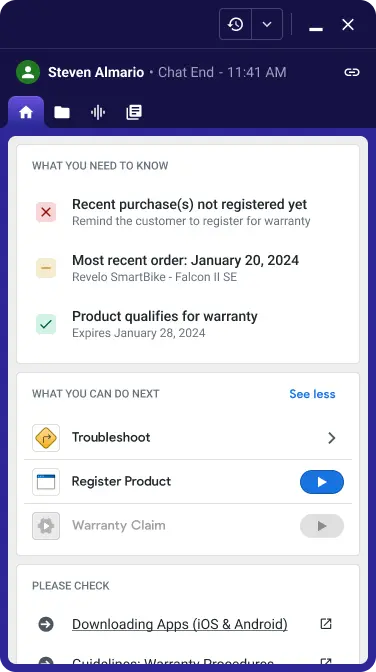Open the history clock icon
This screenshot has height=672, width=376.
[235, 24]
